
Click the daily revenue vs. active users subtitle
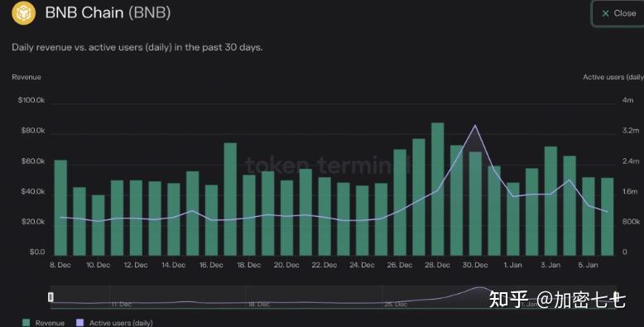point(137,47)
